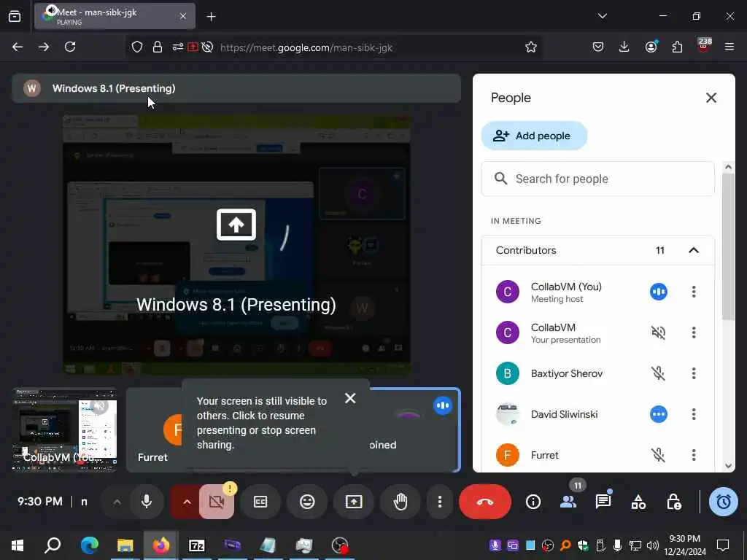This screenshot has width=747, height=560.
Task: Open more actions for CollabVM presentation
Action: tap(694, 332)
